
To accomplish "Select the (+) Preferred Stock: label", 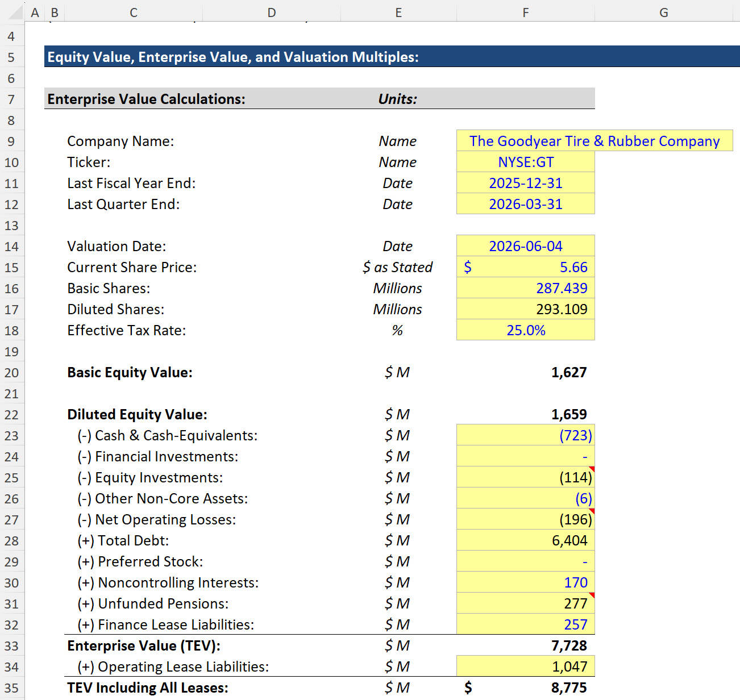I will click(140, 561).
